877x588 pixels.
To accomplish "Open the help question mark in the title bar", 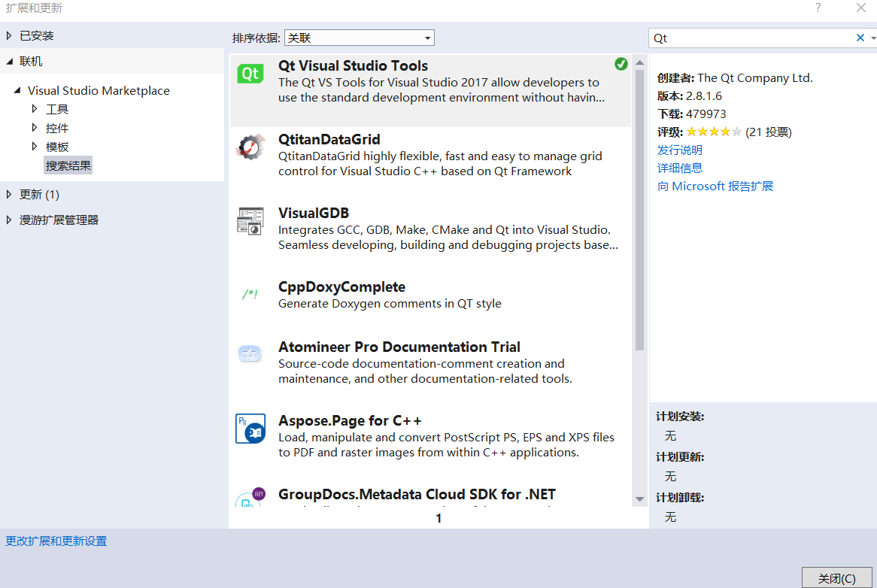I will tap(818, 8).
